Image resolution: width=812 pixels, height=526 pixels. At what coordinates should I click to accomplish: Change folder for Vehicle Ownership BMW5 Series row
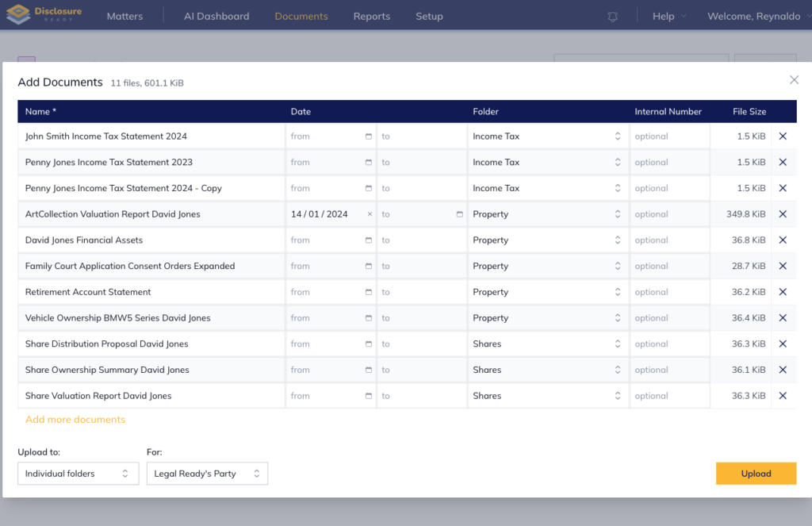point(548,317)
